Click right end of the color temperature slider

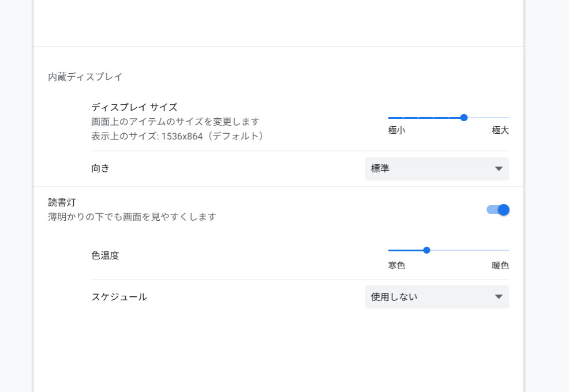[x=507, y=250]
